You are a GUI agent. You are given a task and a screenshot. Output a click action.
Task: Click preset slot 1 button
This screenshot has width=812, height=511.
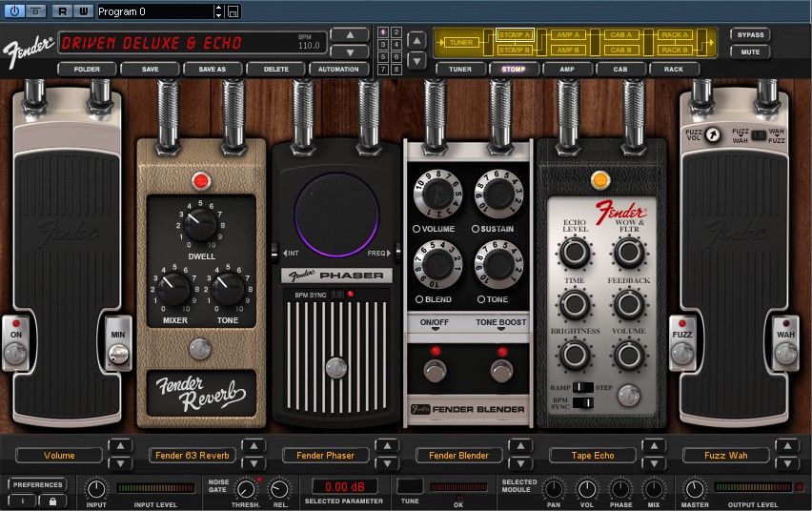(x=383, y=32)
